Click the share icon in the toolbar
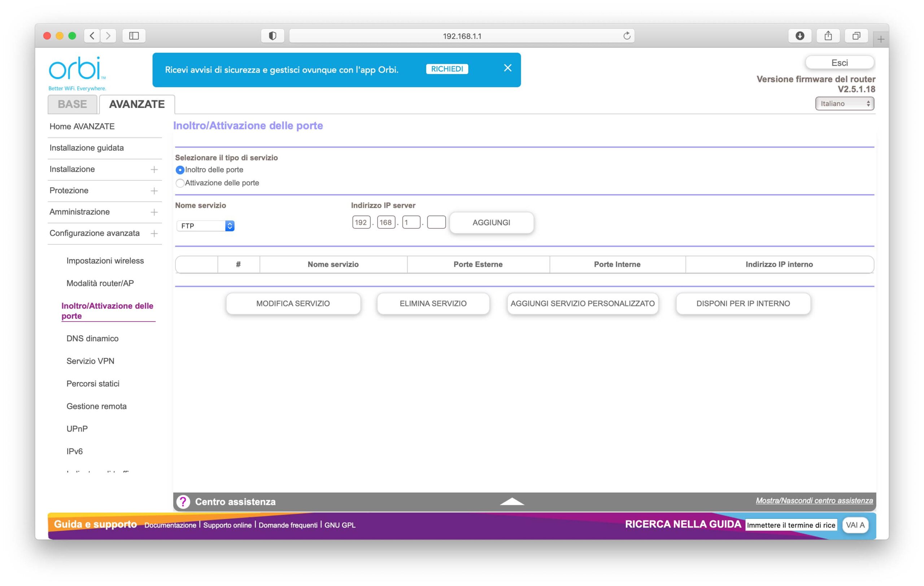924x586 pixels. [x=828, y=36]
